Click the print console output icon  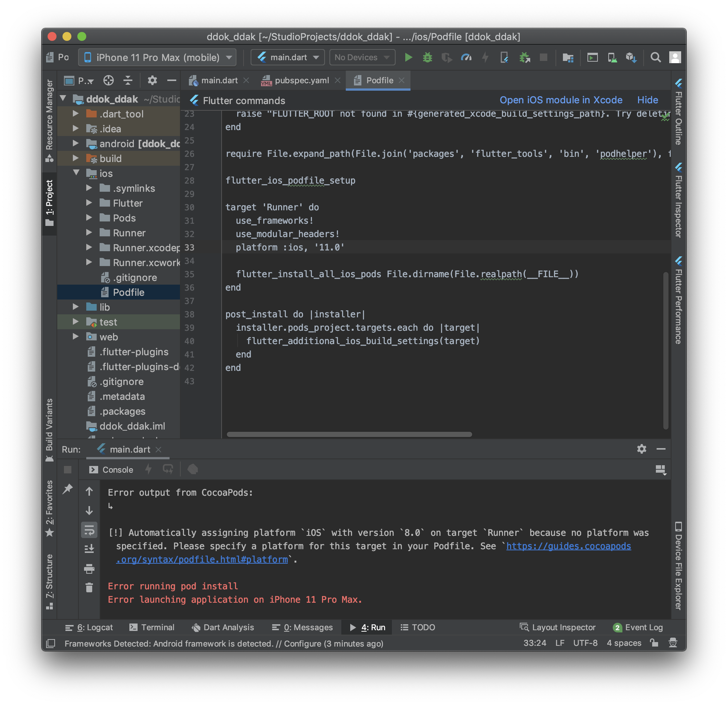[x=89, y=569]
